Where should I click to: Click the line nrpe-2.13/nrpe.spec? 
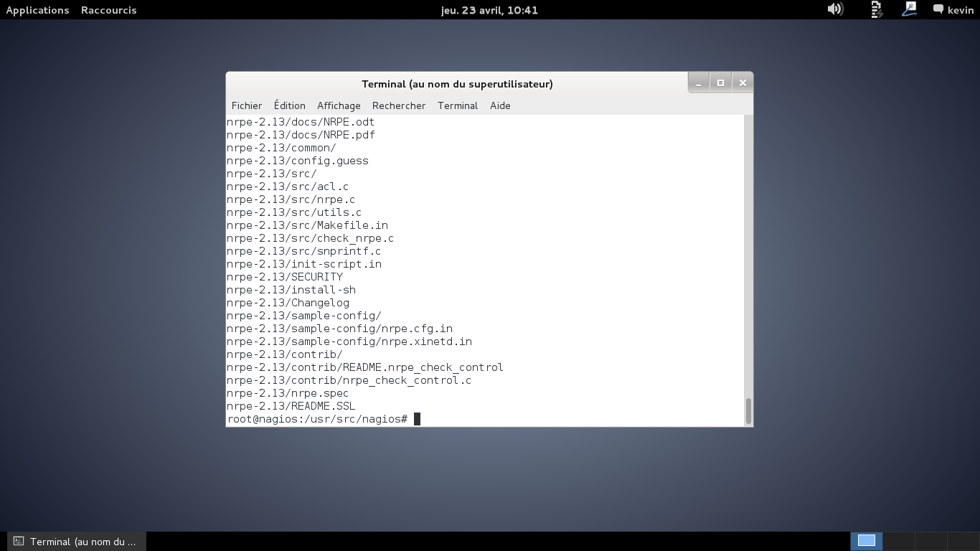288,393
